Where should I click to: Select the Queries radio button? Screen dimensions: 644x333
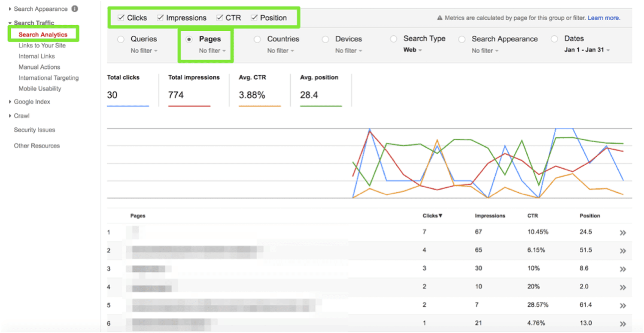point(121,39)
